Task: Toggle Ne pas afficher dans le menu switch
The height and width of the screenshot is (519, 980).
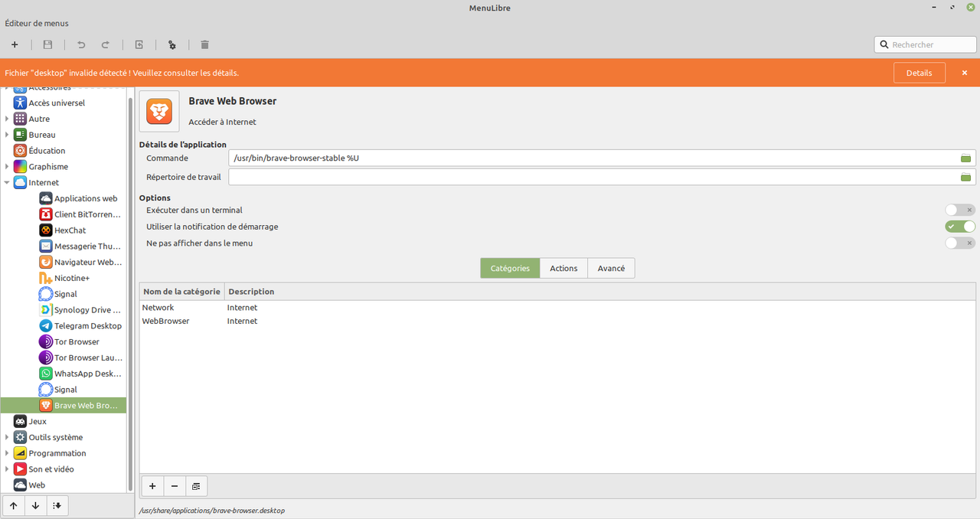Action: click(960, 243)
